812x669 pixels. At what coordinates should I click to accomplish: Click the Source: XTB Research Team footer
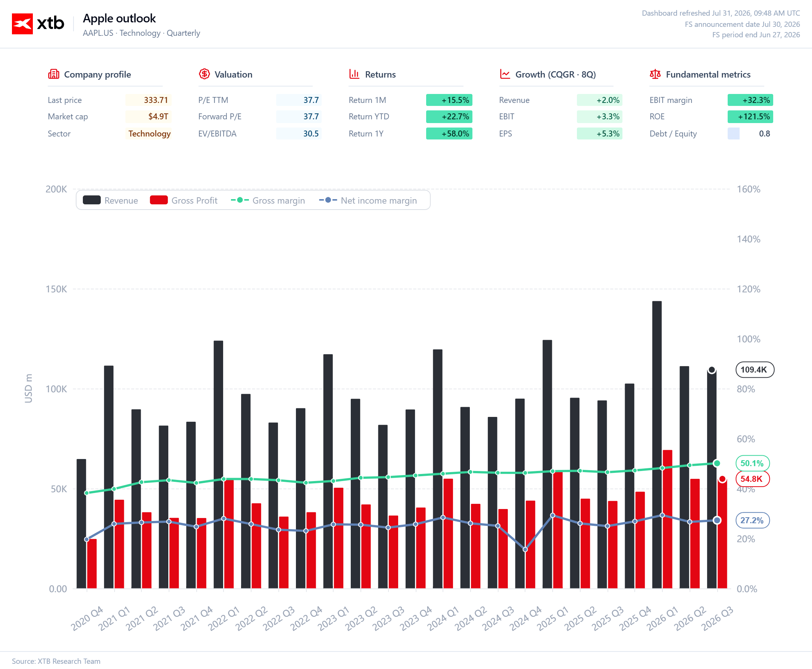(x=56, y=661)
